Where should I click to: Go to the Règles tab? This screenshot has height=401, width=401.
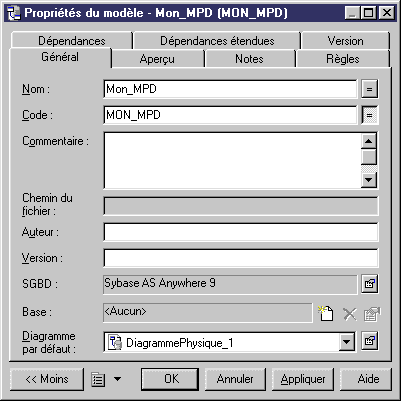coord(343,59)
